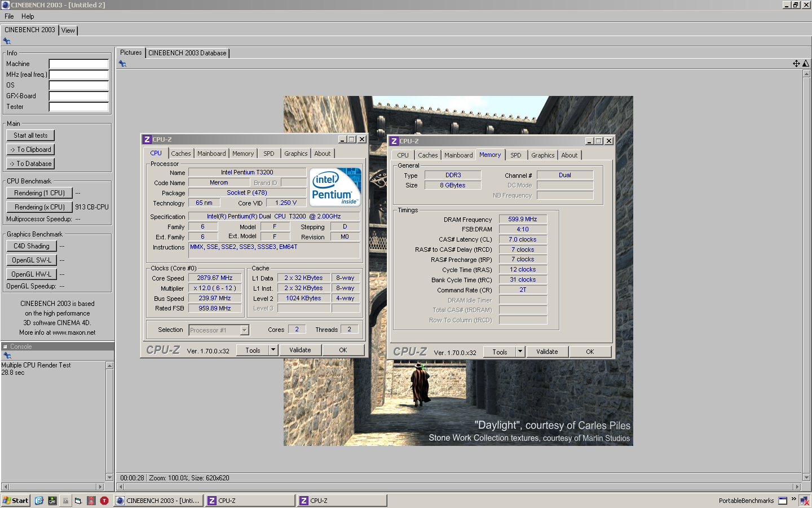Open Mainboard tab in CPU-Z CPU window
Image resolution: width=812 pixels, height=508 pixels.
click(x=211, y=154)
